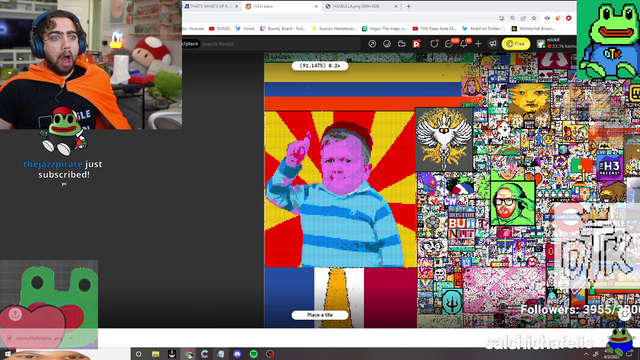This screenshot has width=640, height=360.
Task: Open a new browser tab
Action: click(408, 7)
